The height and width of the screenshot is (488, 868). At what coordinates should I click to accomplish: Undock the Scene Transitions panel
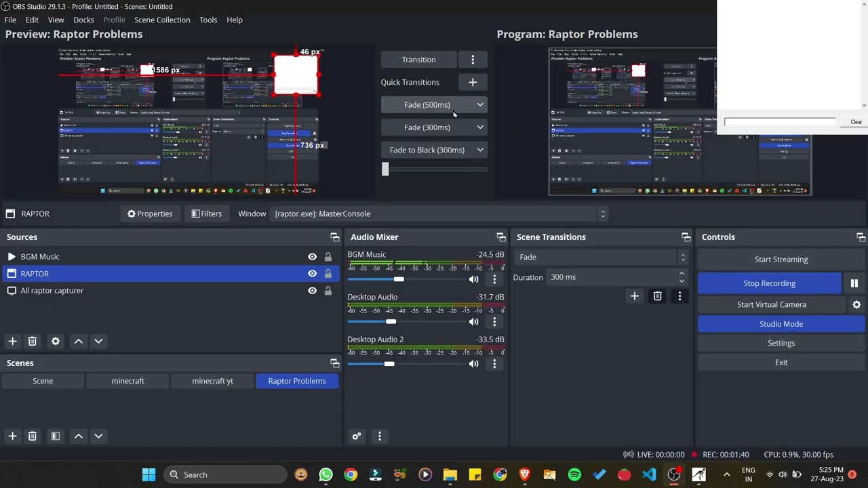(686, 237)
